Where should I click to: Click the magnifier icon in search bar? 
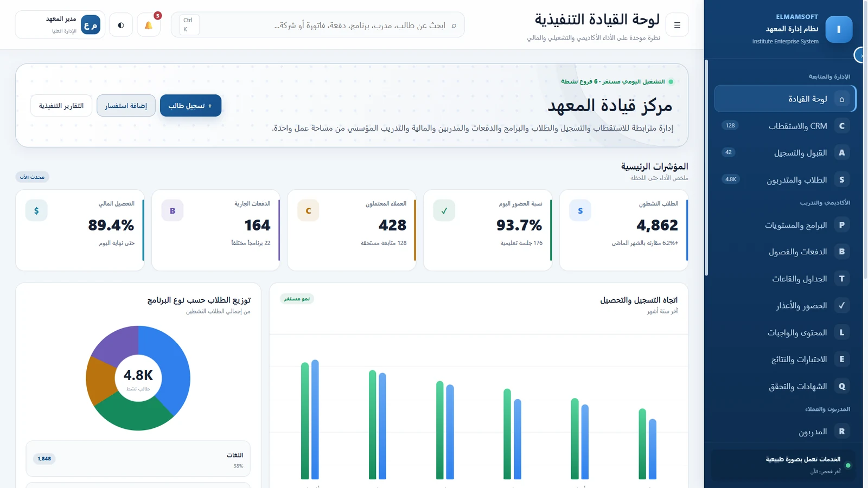coord(454,25)
